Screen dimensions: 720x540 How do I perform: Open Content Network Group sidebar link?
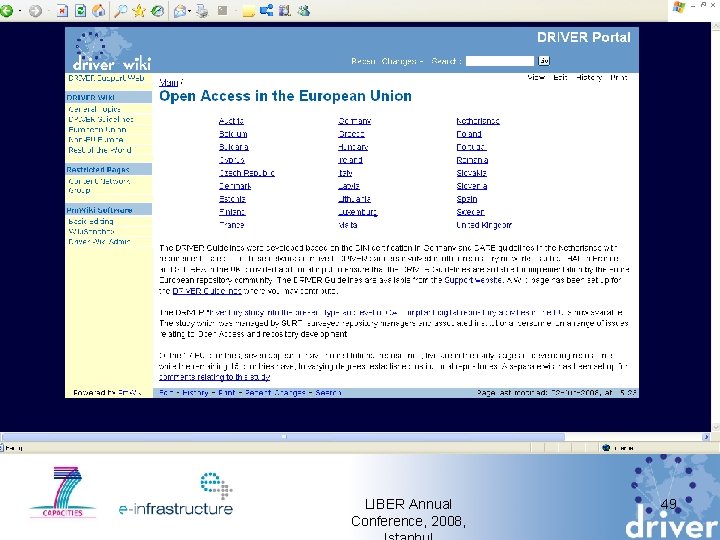tap(99, 186)
